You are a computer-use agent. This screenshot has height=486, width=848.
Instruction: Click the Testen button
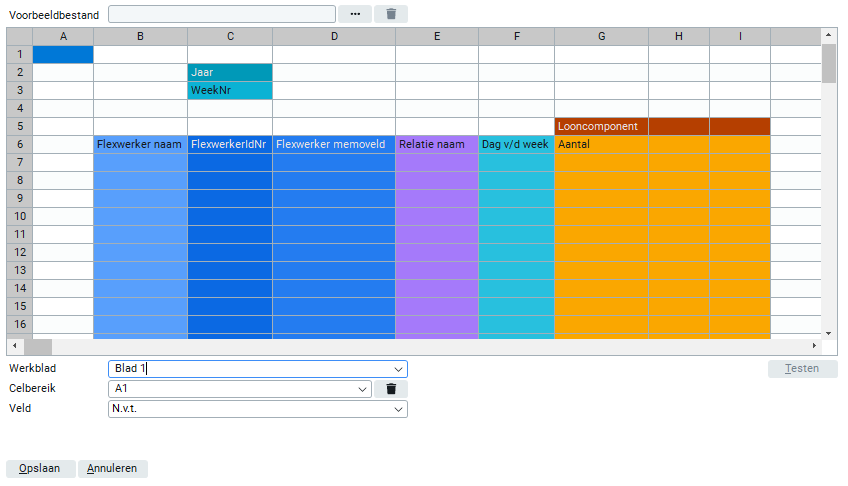(x=802, y=369)
